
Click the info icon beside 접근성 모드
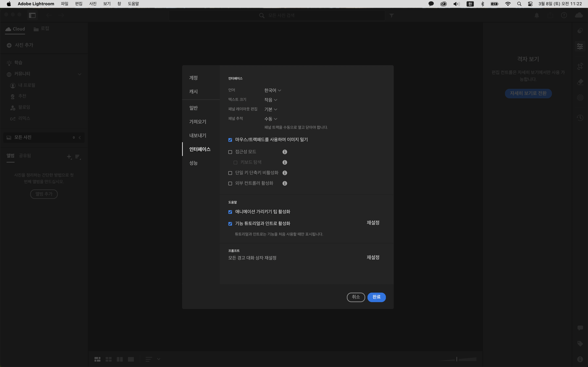tap(285, 152)
